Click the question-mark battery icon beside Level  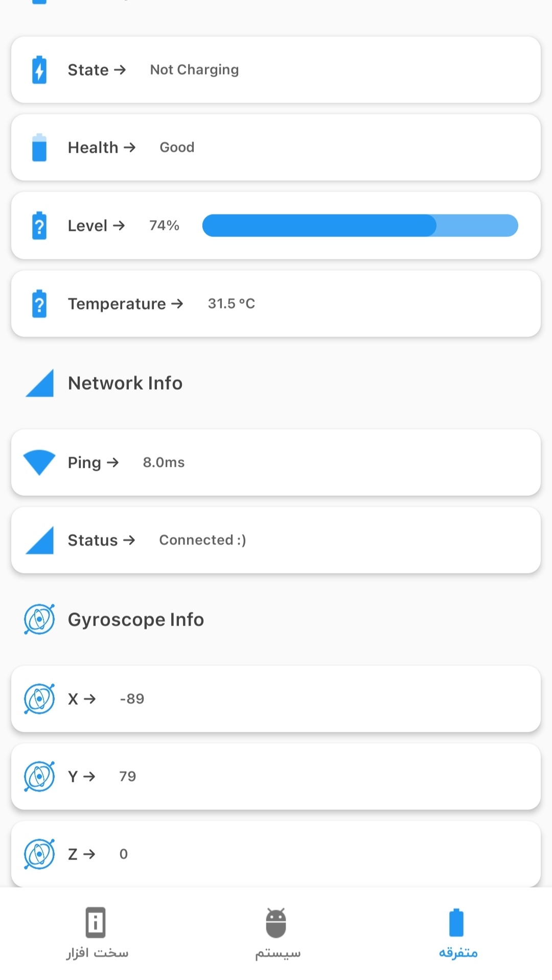(x=39, y=226)
